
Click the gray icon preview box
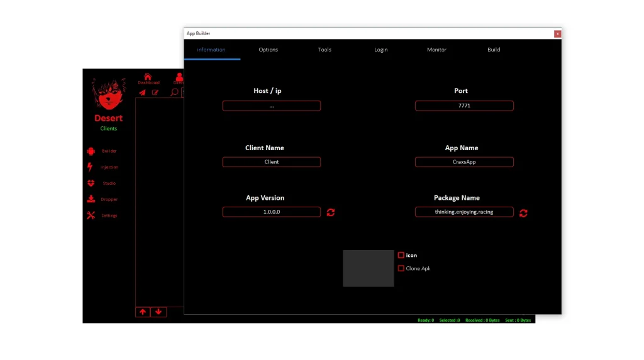pos(369,268)
